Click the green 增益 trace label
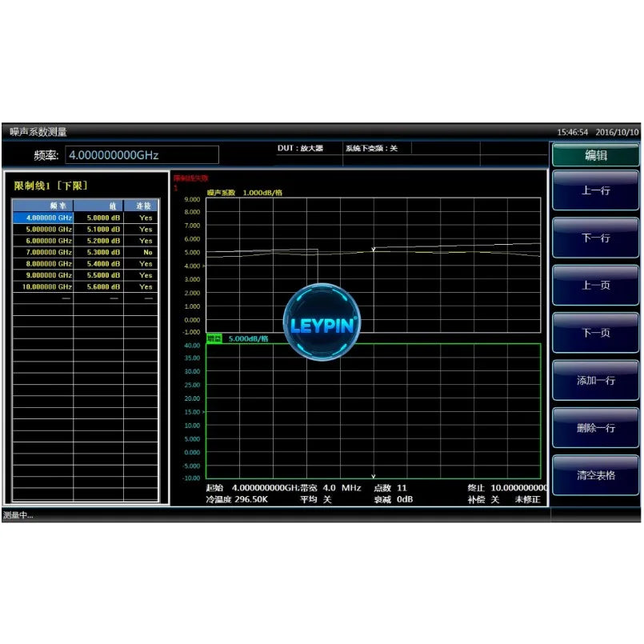 click(x=214, y=338)
